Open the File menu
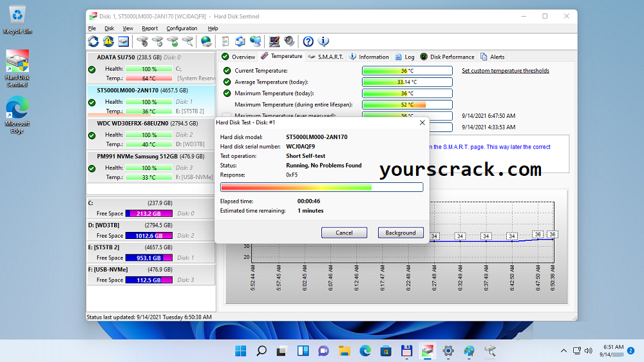Image resolution: width=644 pixels, height=362 pixels. pyautogui.click(x=92, y=28)
